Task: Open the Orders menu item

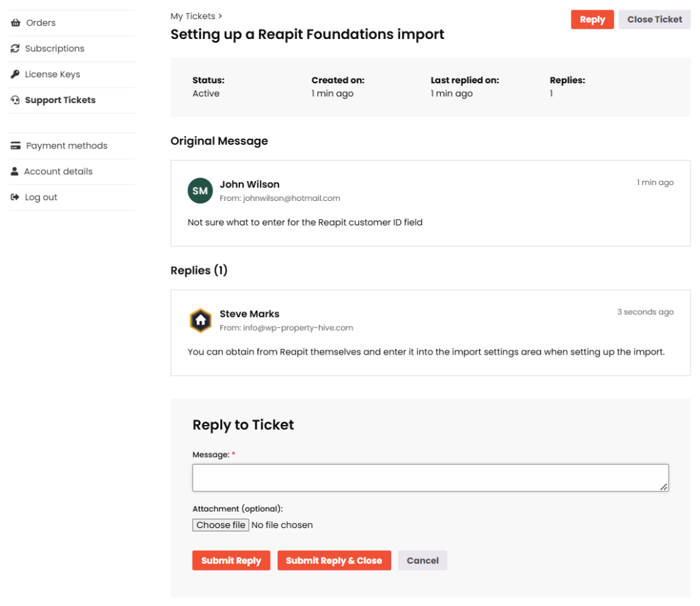Action: (71, 23)
